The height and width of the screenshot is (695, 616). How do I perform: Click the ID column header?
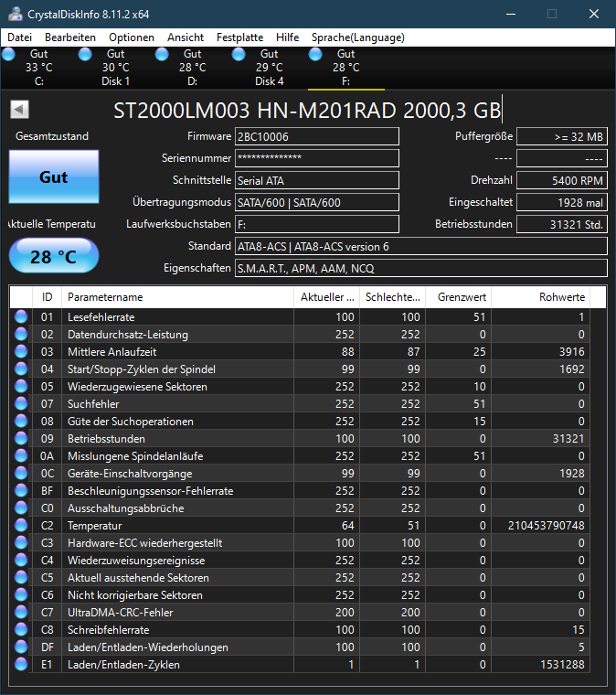coord(47,297)
